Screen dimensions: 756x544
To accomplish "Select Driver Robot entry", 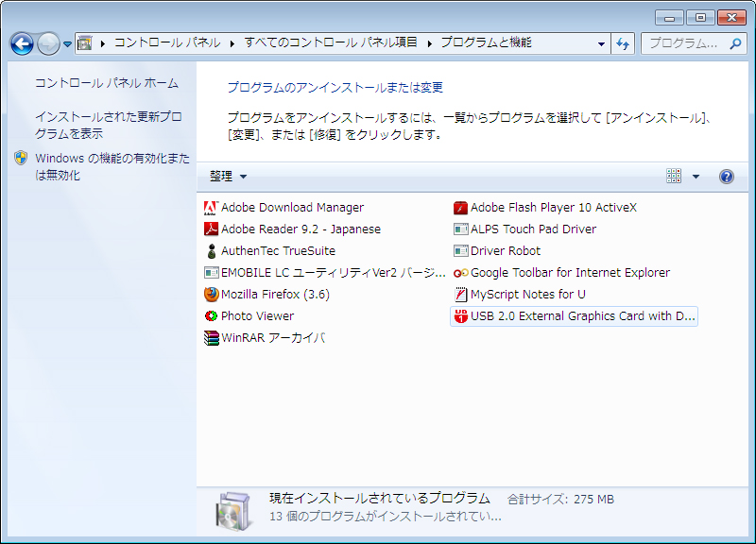I will [x=497, y=251].
